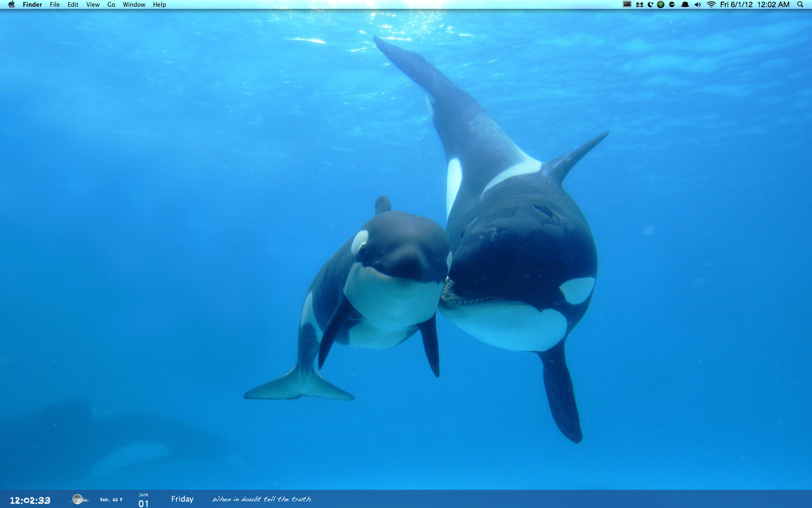This screenshot has width=812, height=508.
Task: Click the menu bar date and time
Action: pos(755,5)
